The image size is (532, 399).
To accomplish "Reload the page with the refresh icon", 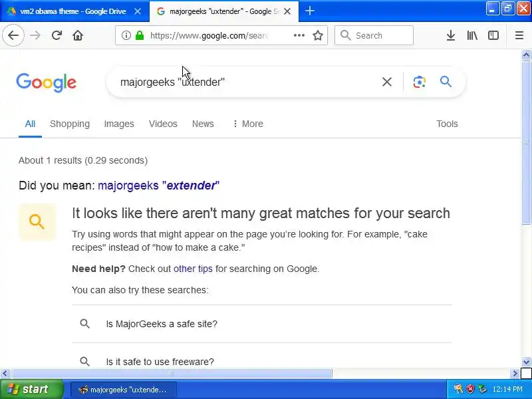I will (x=57, y=35).
